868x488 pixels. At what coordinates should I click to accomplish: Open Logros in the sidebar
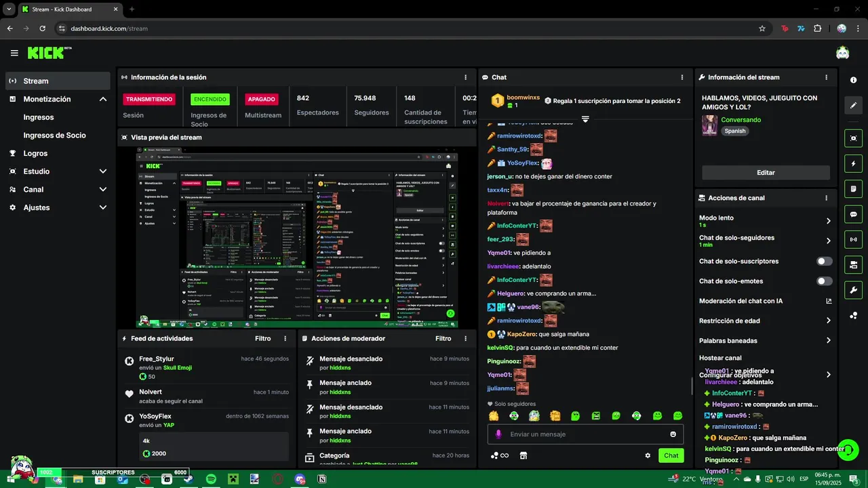click(x=35, y=153)
